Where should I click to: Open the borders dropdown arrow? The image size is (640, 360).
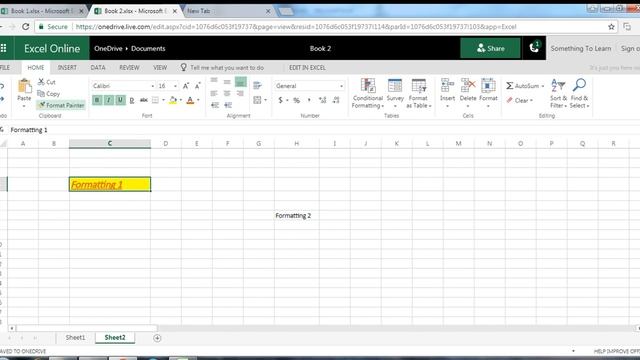pos(164,100)
